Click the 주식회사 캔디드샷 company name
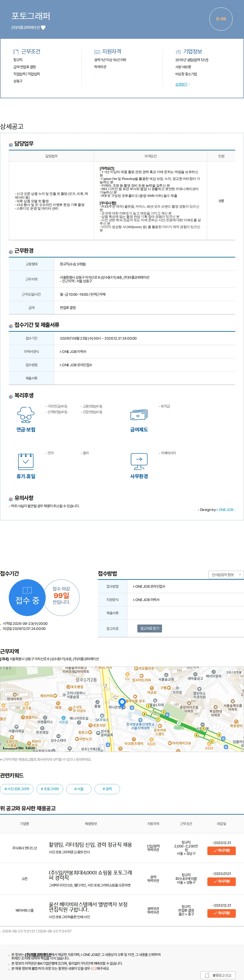The height and width of the screenshot is (980, 244). 24,848
